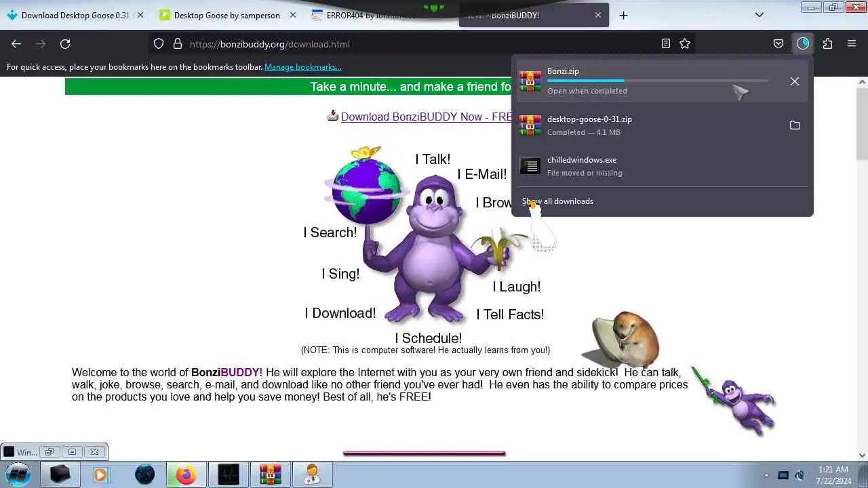Click the padlock site security icon

pyautogui.click(x=178, y=43)
